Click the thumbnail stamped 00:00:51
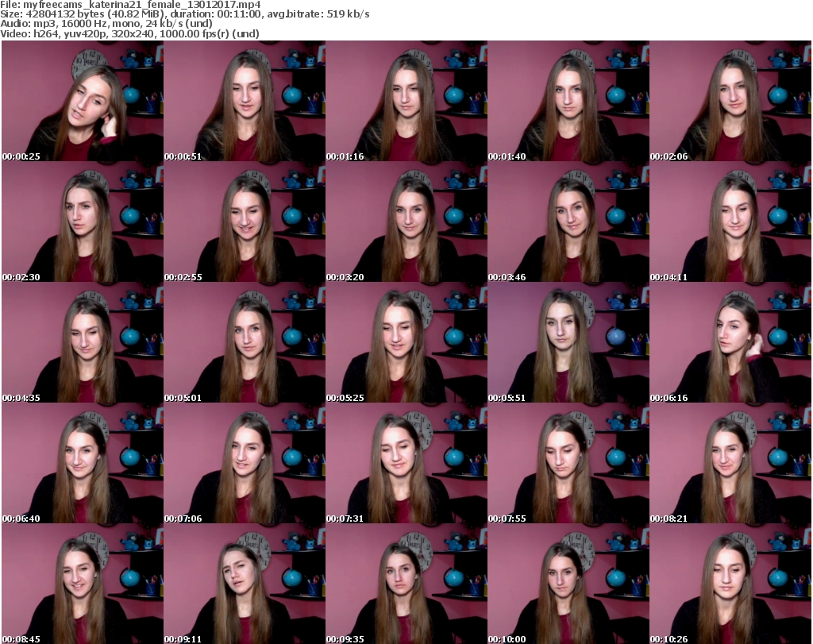Screen dimensions: 813x644 tap(245, 101)
